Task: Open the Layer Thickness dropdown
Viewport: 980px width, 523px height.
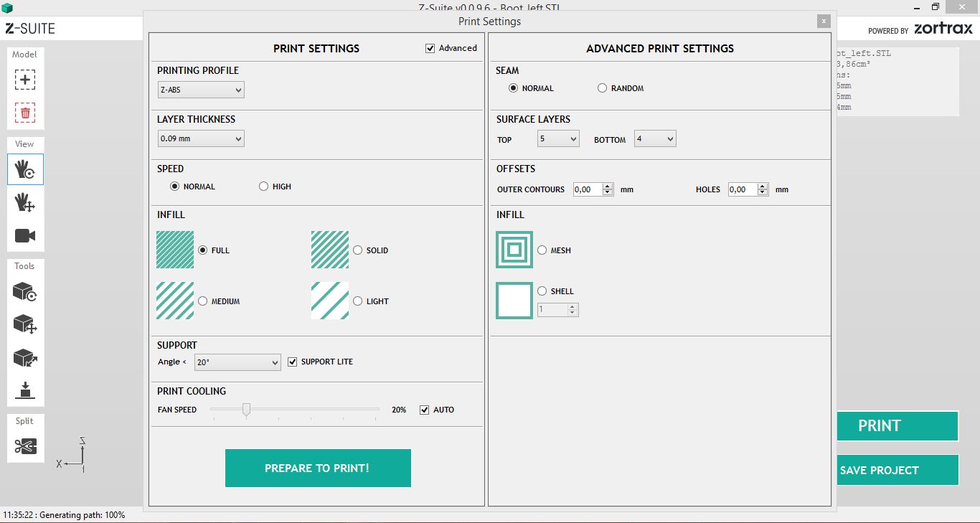Action: click(201, 138)
